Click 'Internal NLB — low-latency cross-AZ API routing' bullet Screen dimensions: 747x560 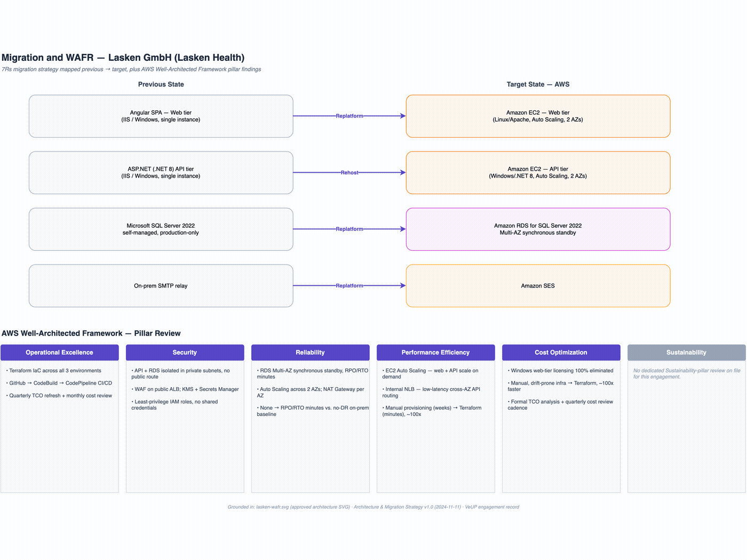pyautogui.click(x=431, y=393)
